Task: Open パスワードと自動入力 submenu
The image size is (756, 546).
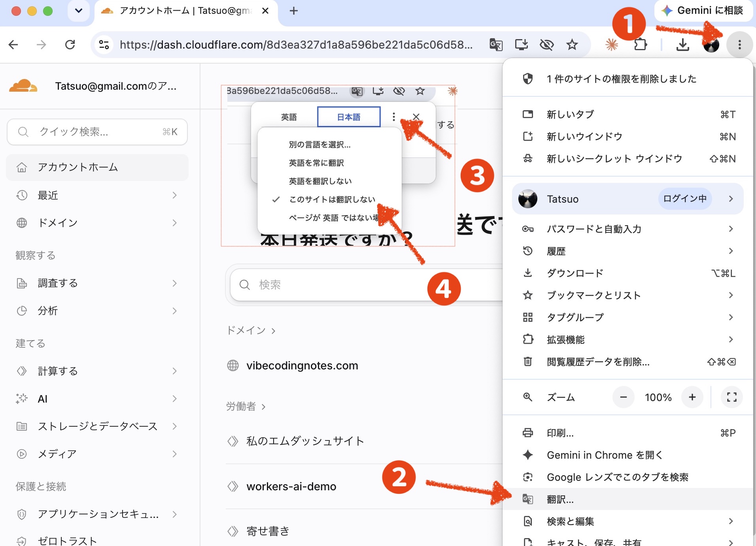Action: click(x=628, y=229)
